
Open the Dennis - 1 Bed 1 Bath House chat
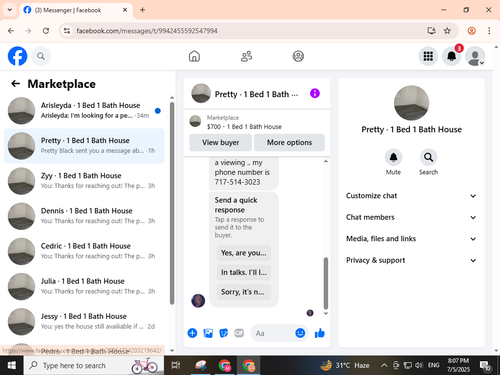point(84,216)
